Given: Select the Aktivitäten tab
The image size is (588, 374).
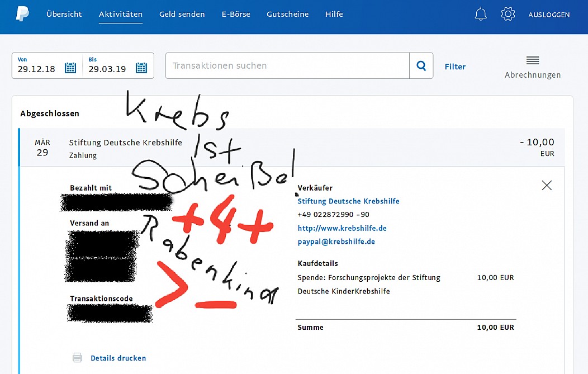Looking at the screenshot, I should coord(120,14).
